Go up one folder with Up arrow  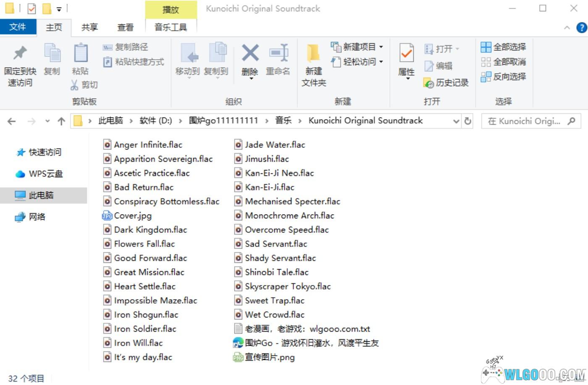(x=61, y=121)
